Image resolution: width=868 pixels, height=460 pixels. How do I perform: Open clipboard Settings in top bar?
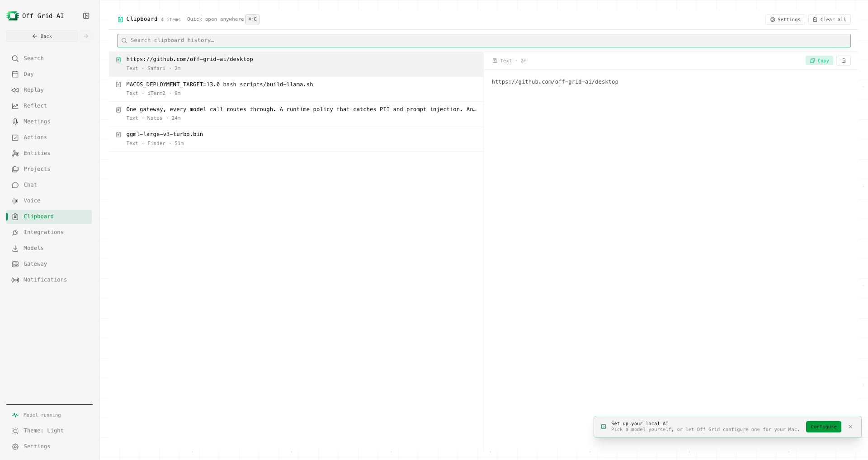[x=785, y=19]
